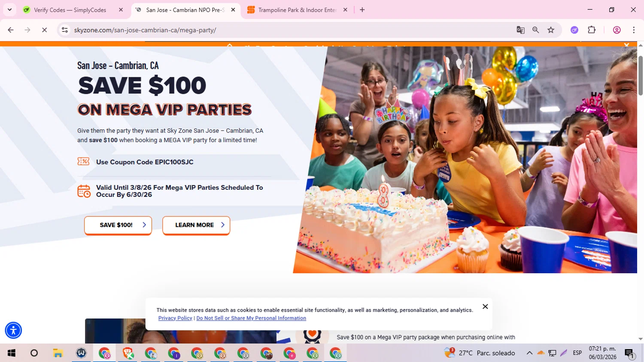The height and width of the screenshot is (362, 644).
Task: Show hidden system tray icons
Action: (x=529, y=353)
